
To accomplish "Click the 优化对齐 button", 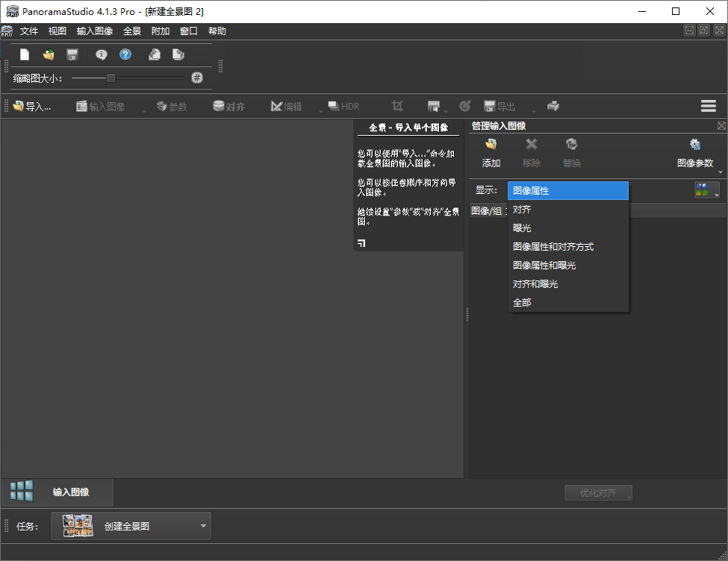I will click(597, 492).
